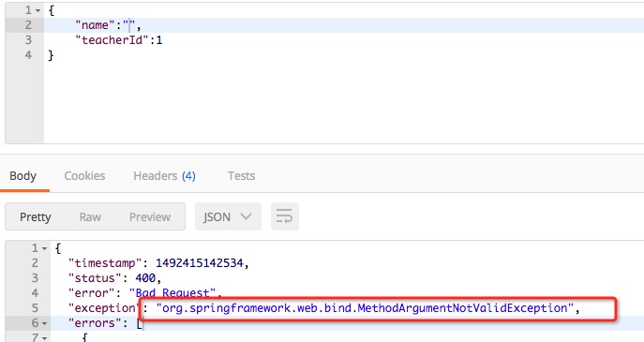This screenshot has width=644, height=342.
Task: Collapse the object fold arrow at response line 7
Action: point(44,338)
